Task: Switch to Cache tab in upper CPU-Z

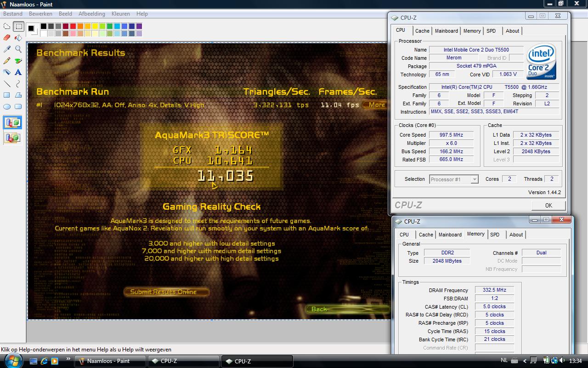Action: pos(422,31)
